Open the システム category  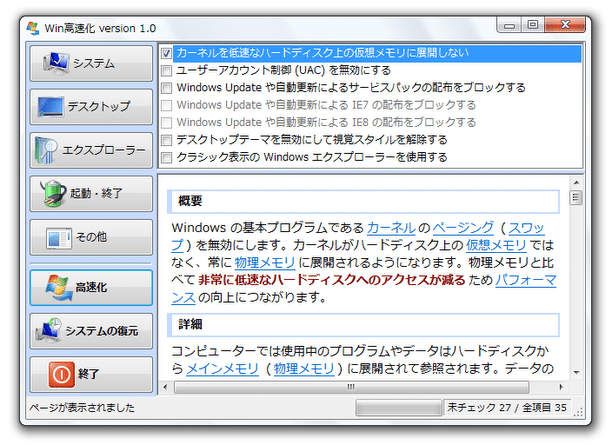click(91, 63)
